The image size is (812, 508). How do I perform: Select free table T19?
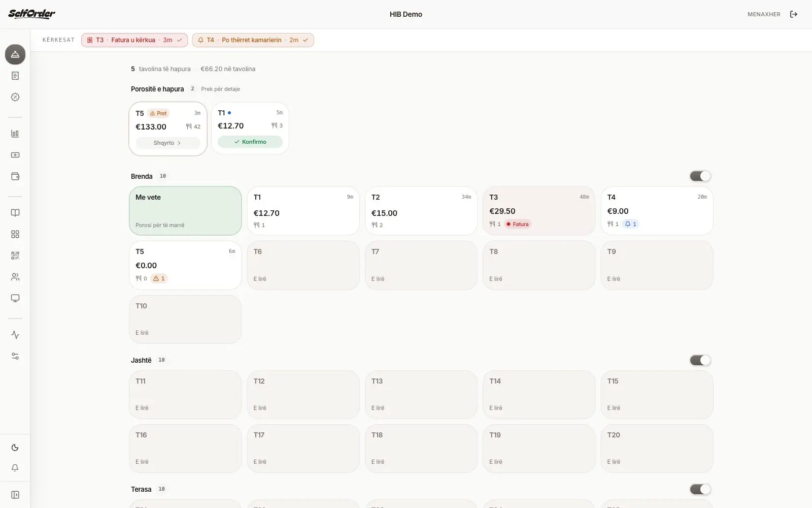[x=539, y=449]
